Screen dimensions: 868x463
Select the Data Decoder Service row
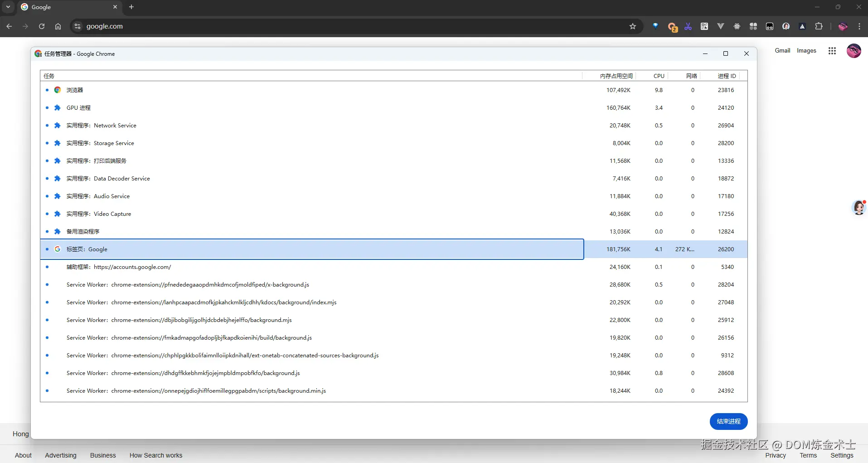(x=393, y=178)
